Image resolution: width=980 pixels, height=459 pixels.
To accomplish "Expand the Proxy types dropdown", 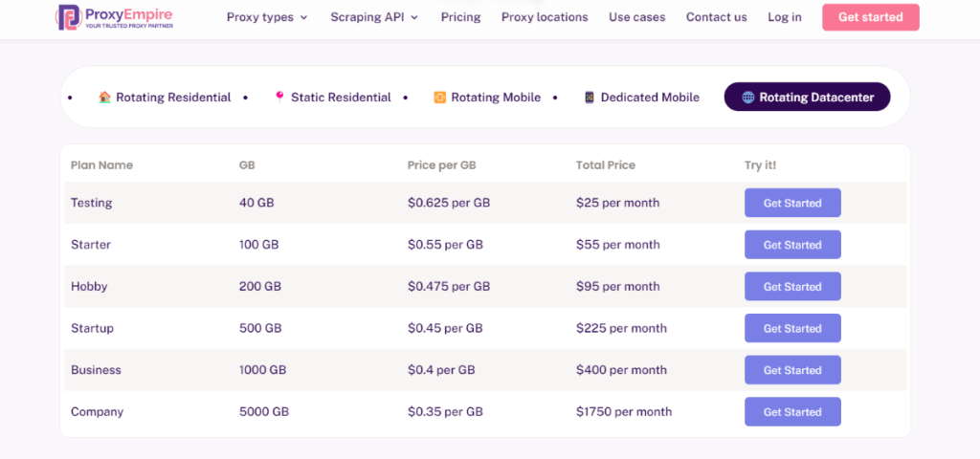I will point(267,17).
